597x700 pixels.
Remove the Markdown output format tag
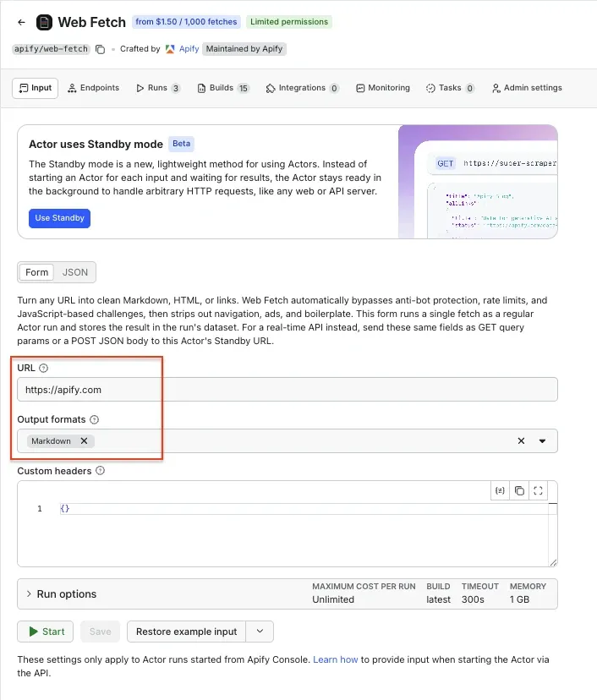[x=84, y=440]
